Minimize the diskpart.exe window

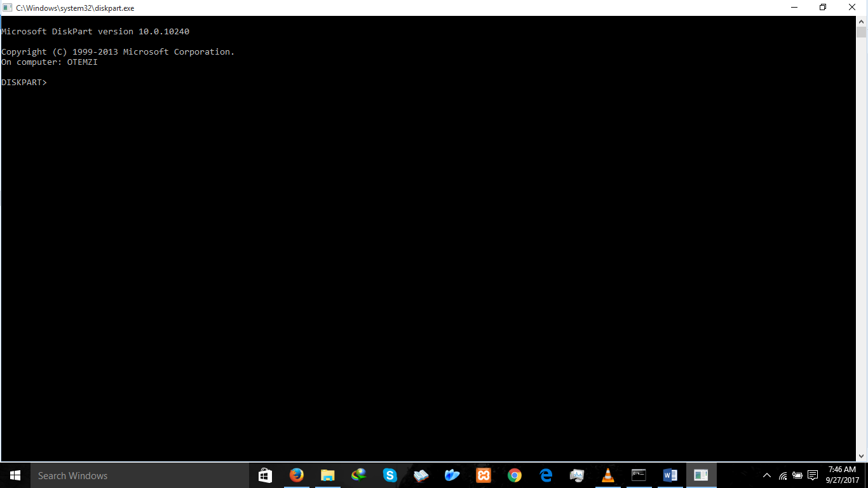point(794,8)
